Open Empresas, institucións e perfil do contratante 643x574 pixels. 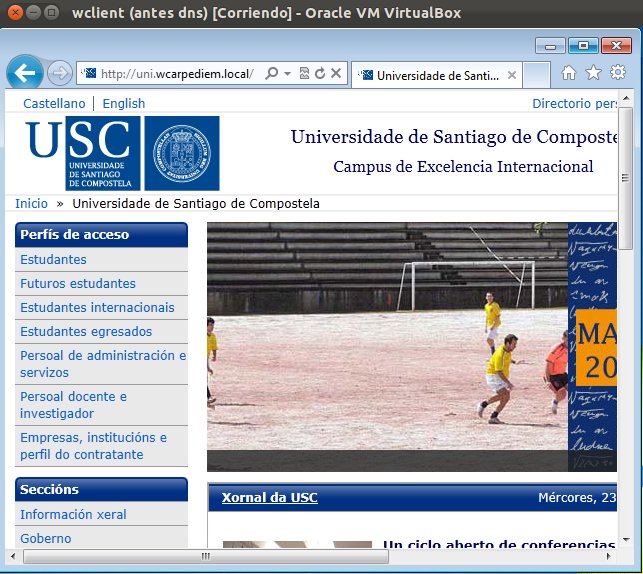[x=93, y=446]
